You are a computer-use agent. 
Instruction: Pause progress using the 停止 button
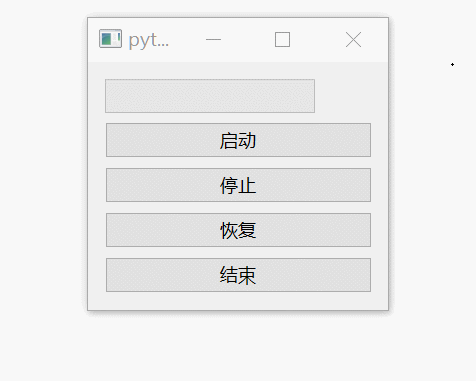point(238,185)
